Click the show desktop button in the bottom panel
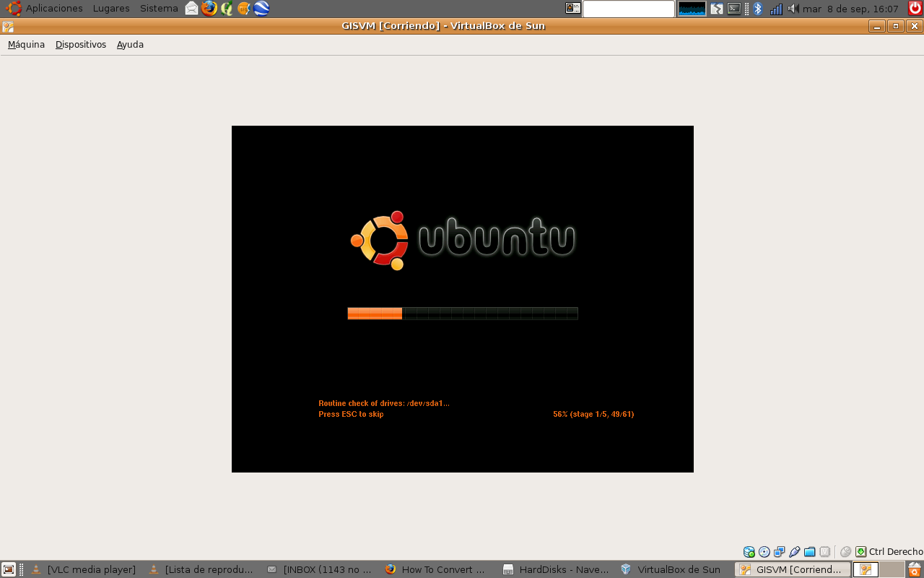 click(9, 569)
